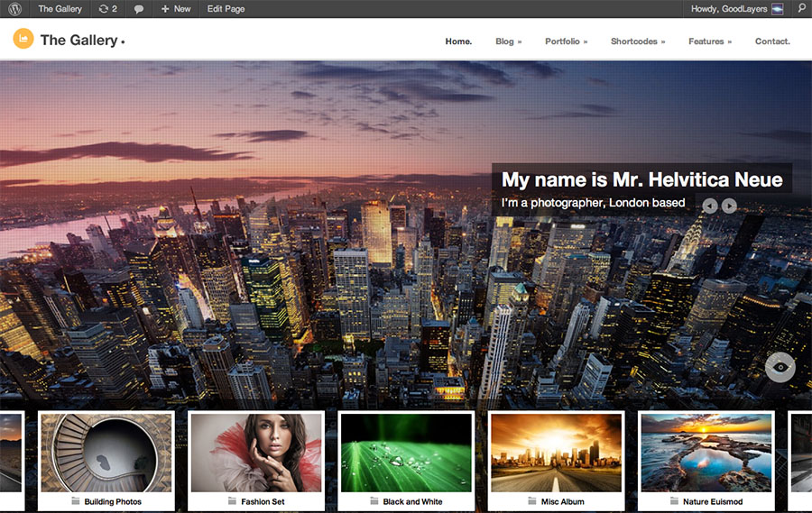Open the New content menu

click(176, 9)
